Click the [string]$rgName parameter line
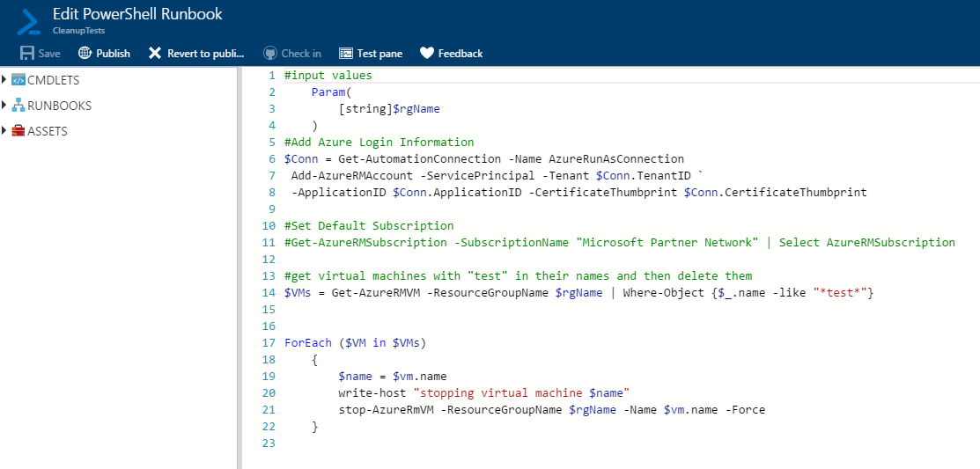This screenshot has height=469, width=980. click(389, 109)
